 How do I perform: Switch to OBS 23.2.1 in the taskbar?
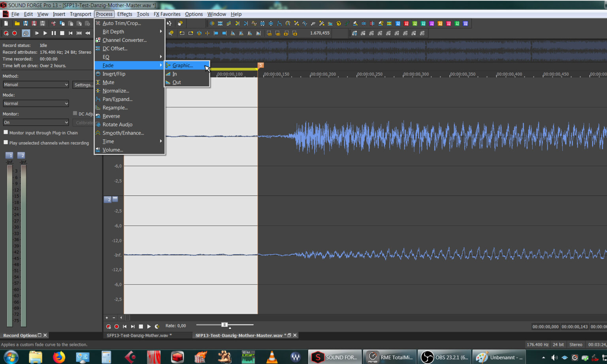pyautogui.click(x=444, y=357)
